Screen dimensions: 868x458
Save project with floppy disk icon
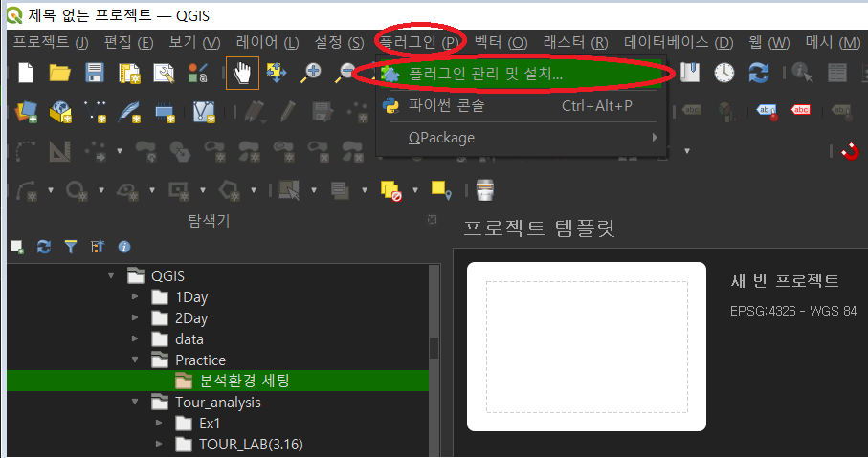click(x=95, y=73)
